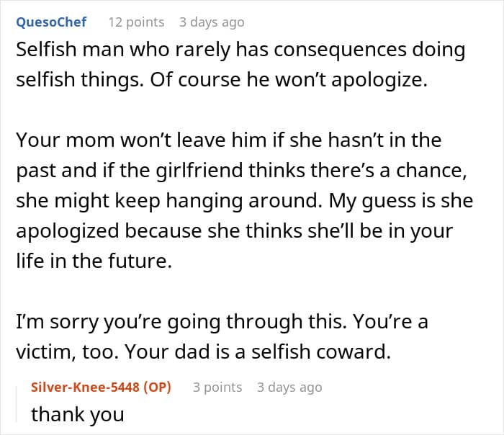
Task: Click the paragraph starting "Selfish man who rarely"
Action: point(240,65)
